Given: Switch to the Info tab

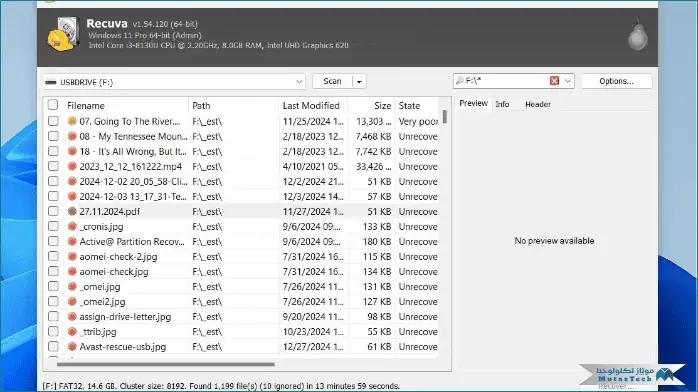Looking at the screenshot, I should pyautogui.click(x=502, y=104).
